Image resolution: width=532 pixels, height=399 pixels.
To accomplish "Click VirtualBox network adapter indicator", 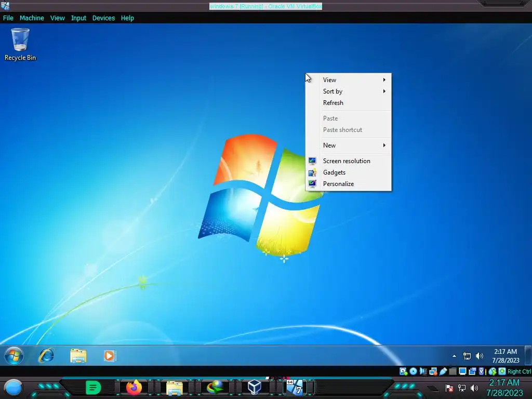I will pyautogui.click(x=433, y=371).
